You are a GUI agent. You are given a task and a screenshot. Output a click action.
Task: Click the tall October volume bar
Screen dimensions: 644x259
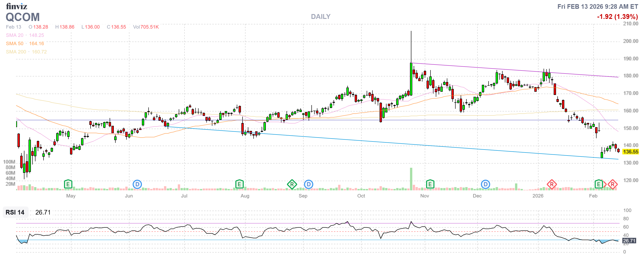(411, 179)
